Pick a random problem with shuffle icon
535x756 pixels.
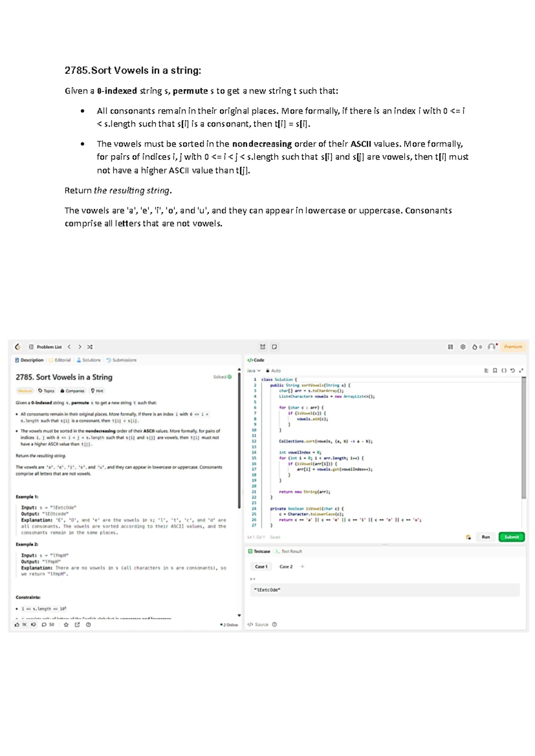tap(90, 347)
